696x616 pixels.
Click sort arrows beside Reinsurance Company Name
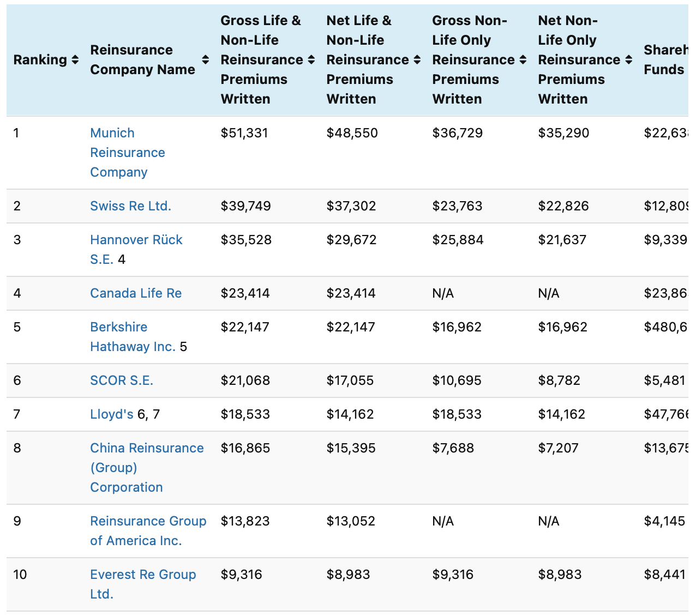tap(206, 60)
